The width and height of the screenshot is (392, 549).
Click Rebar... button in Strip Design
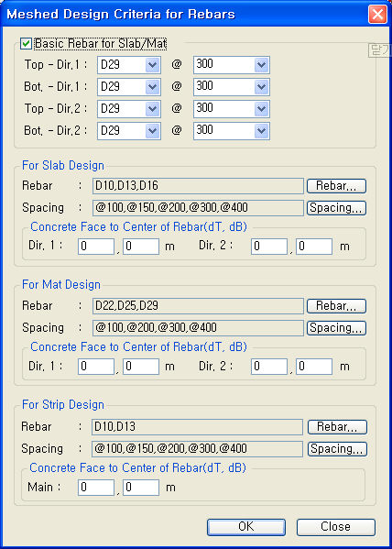point(337,427)
